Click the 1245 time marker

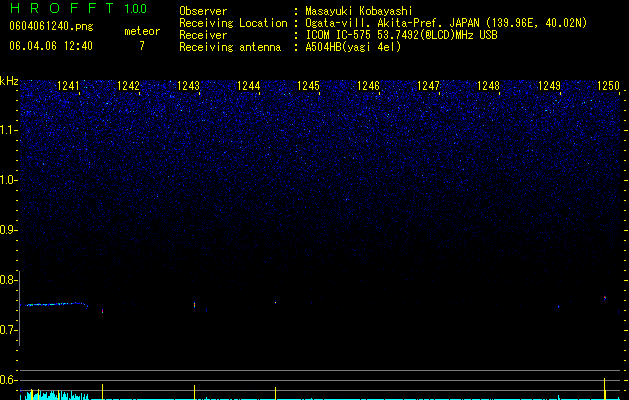[308, 86]
